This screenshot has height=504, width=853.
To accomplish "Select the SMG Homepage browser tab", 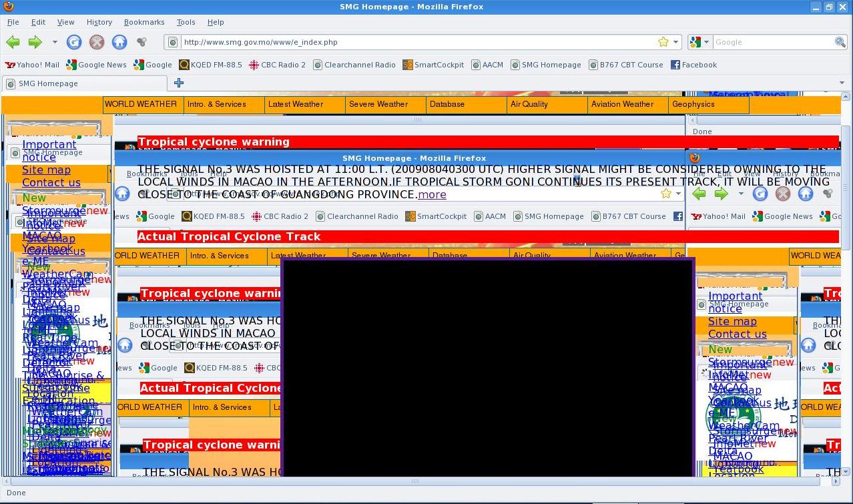I will pos(84,83).
